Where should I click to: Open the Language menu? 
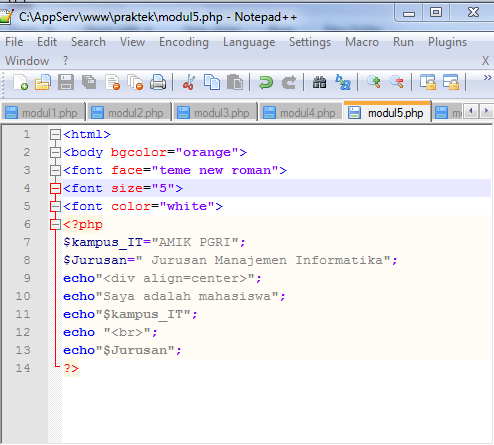pos(249,42)
